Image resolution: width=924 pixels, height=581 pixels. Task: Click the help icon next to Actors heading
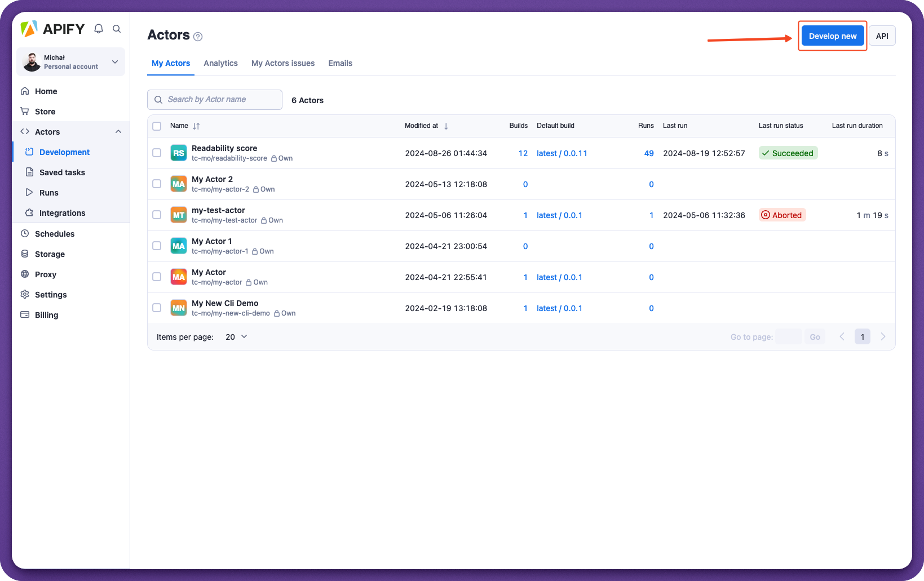click(198, 37)
